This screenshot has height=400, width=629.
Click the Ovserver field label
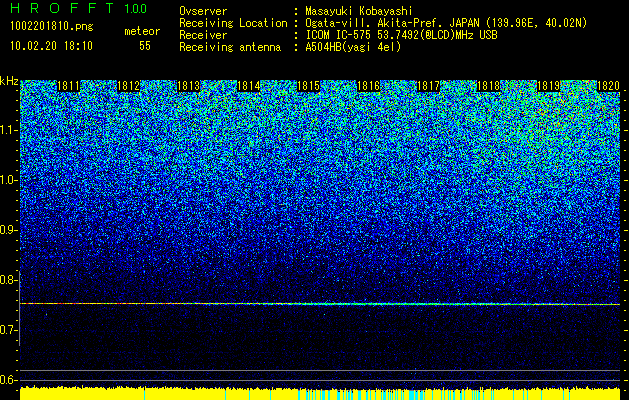pos(203,11)
